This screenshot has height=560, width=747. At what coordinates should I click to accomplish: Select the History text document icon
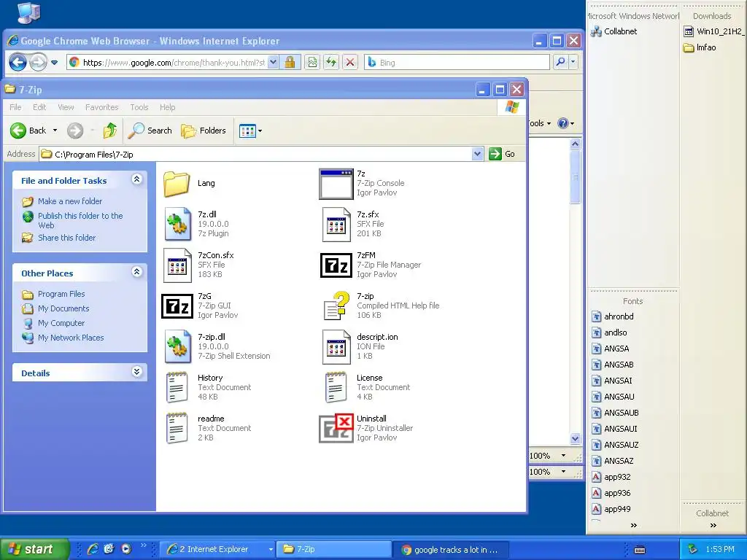coord(177,387)
